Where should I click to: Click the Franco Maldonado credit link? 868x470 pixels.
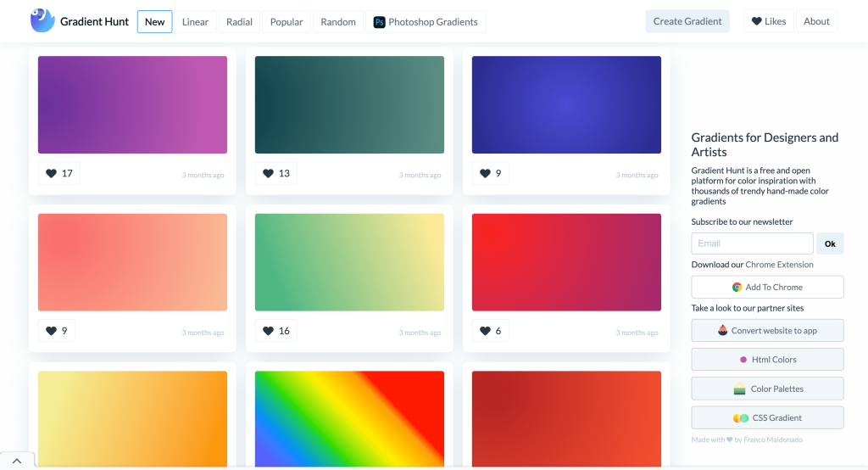(x=773, y=439)
